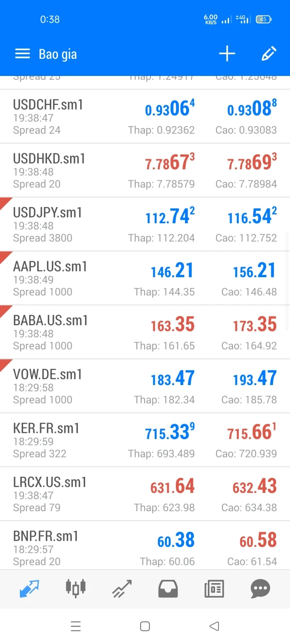Open the chat bubble messages tab
Screen dimensions: 290x644
[260, 588]
